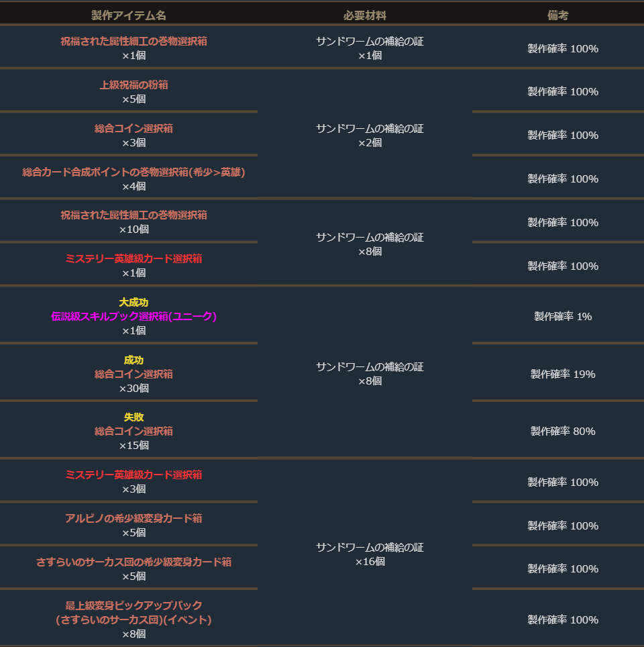The height and width of the screenshot is (647, 644).
Task: Click the 製作確率 1% cell
Action: (x=563, y=316)
